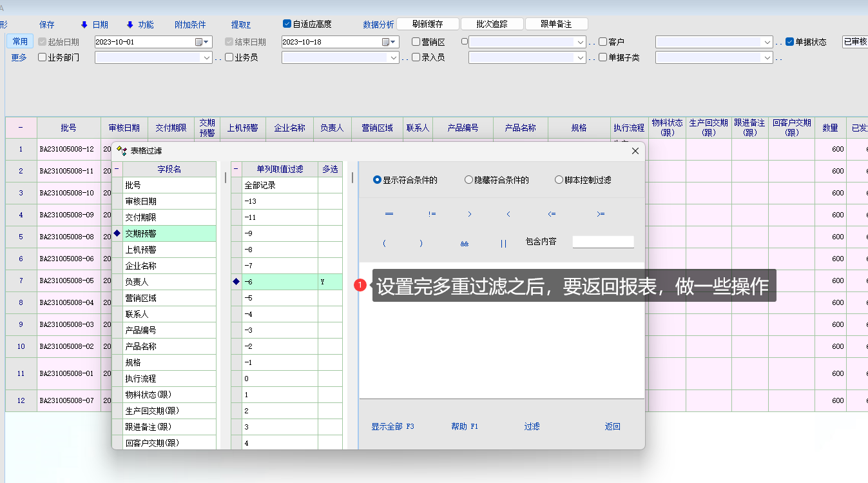
Task: Switch to the 常用 tab
Action: click(x=20, y=41)
